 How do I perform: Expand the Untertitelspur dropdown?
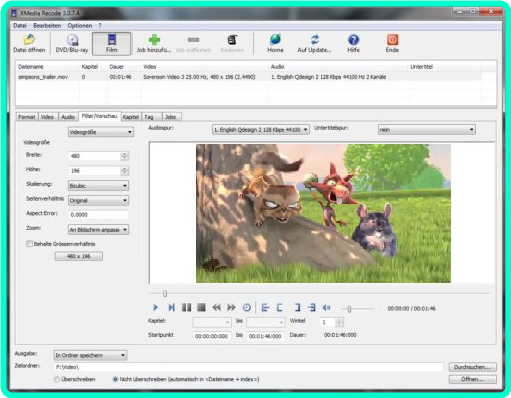point(427,129)
